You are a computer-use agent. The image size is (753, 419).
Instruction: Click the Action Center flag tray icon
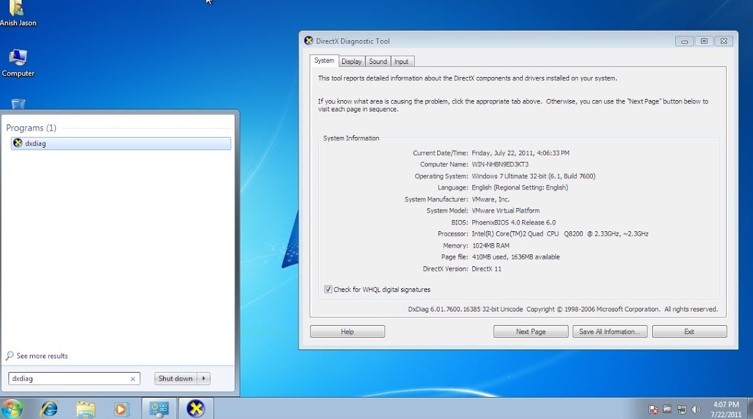tap(653, 409)
